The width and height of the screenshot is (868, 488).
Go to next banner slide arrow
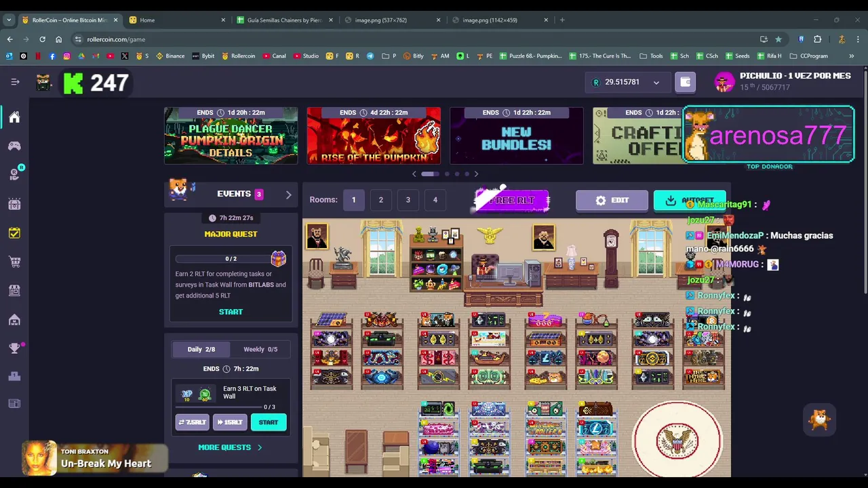tap(476, 174)
